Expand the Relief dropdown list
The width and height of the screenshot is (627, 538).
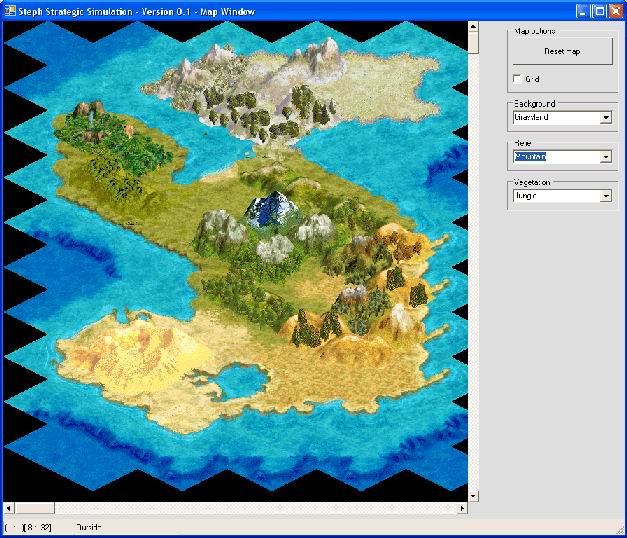tap(605, 157)
